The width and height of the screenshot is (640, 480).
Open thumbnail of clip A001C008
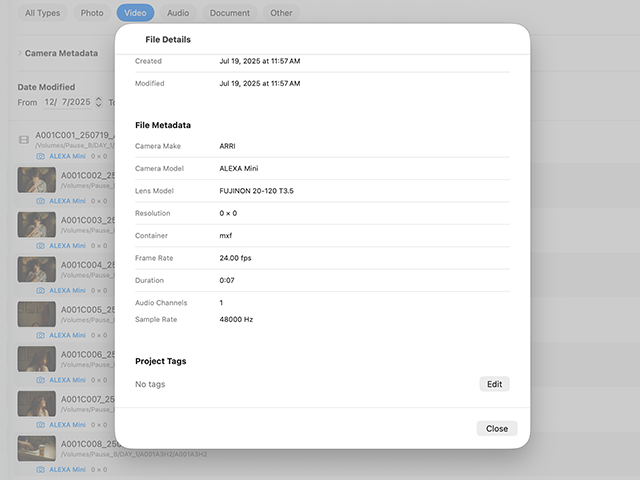pyautogui.click(x=37, y=448)
